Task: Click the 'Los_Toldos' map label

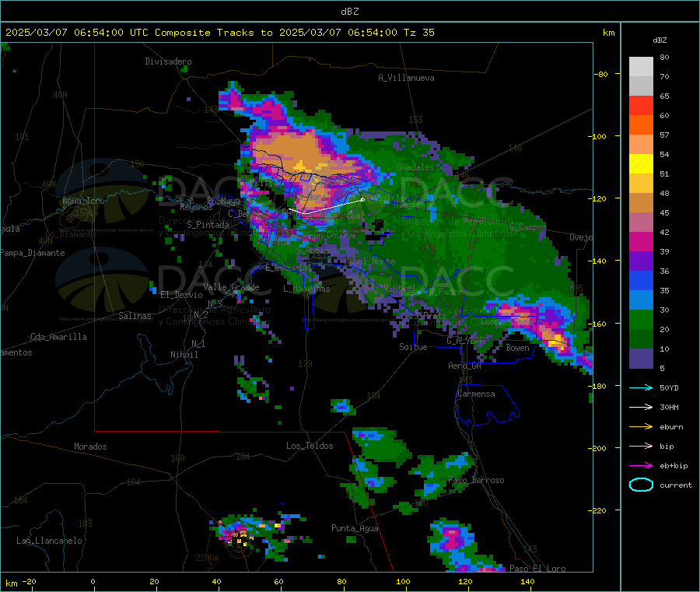Action: [x=310, y=446]
